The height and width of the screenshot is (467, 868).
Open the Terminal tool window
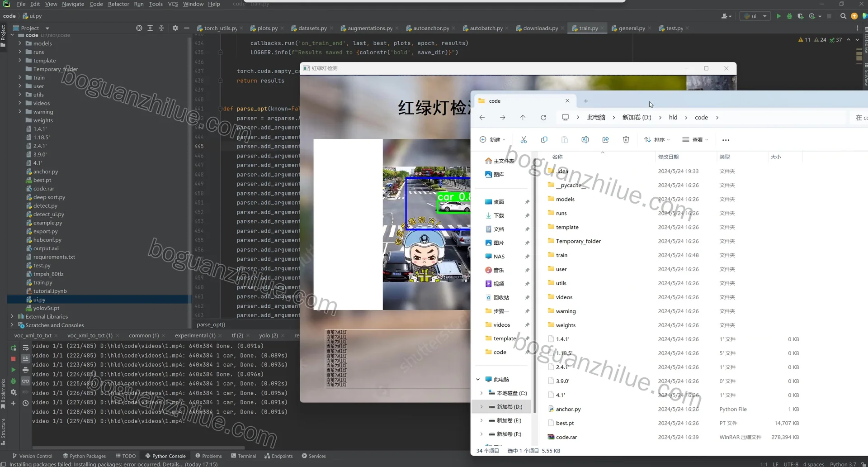pyautogui.click(x=243, y=456)
